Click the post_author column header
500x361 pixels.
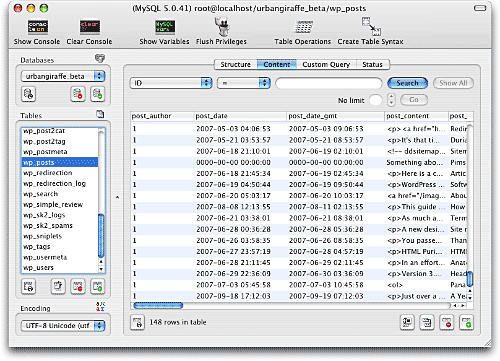[x=162, y=116]
